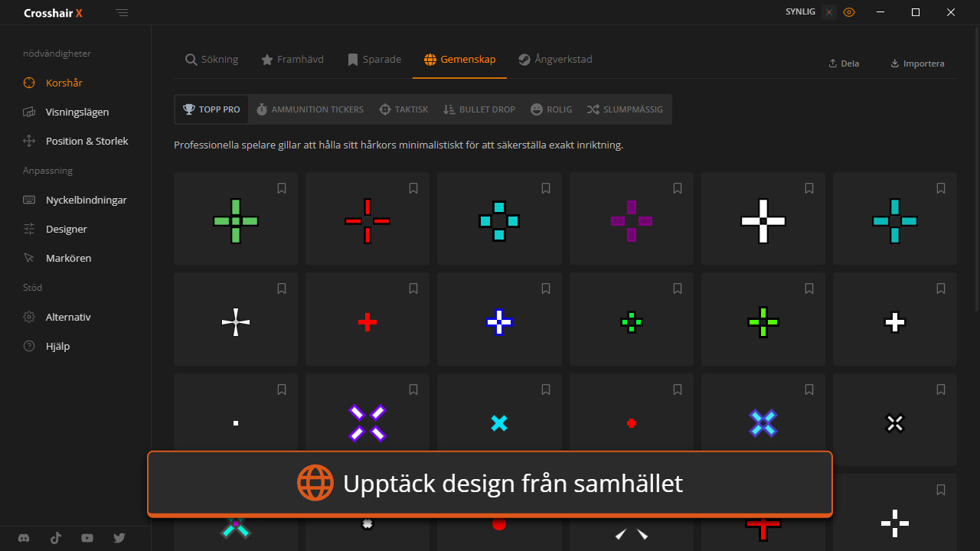The image size is (980, 551).
Task: Bookmark the green cross crosshair
Action: coord(282,188)
